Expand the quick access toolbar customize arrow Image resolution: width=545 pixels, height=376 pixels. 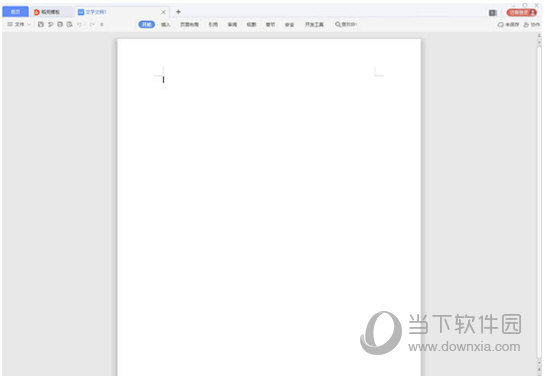(102, 24)
